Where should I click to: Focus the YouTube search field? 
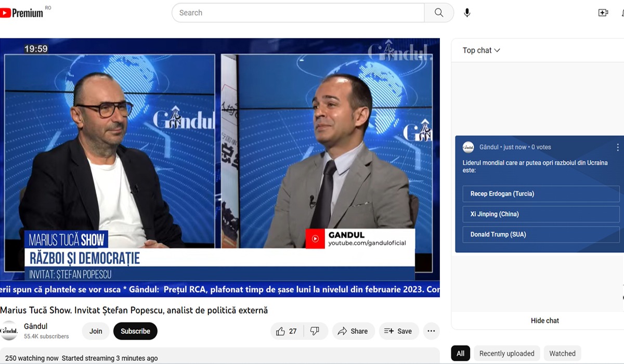click(x=299, y=13)
